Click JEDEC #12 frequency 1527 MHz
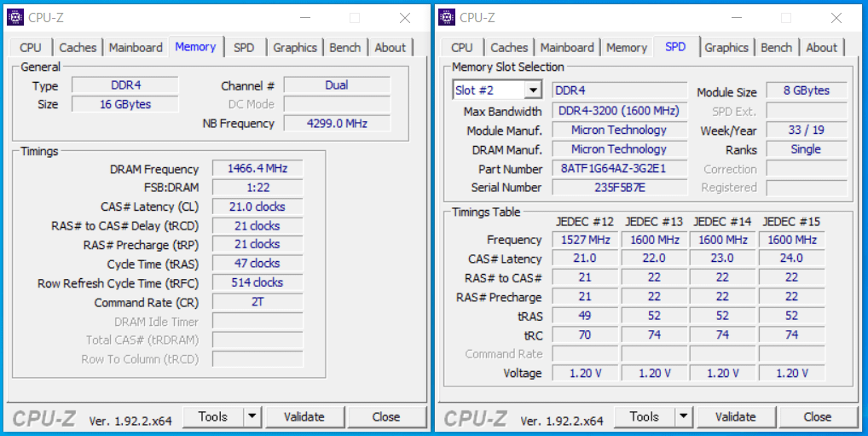Viewport: 868px width, 436px height. (585, 240)
